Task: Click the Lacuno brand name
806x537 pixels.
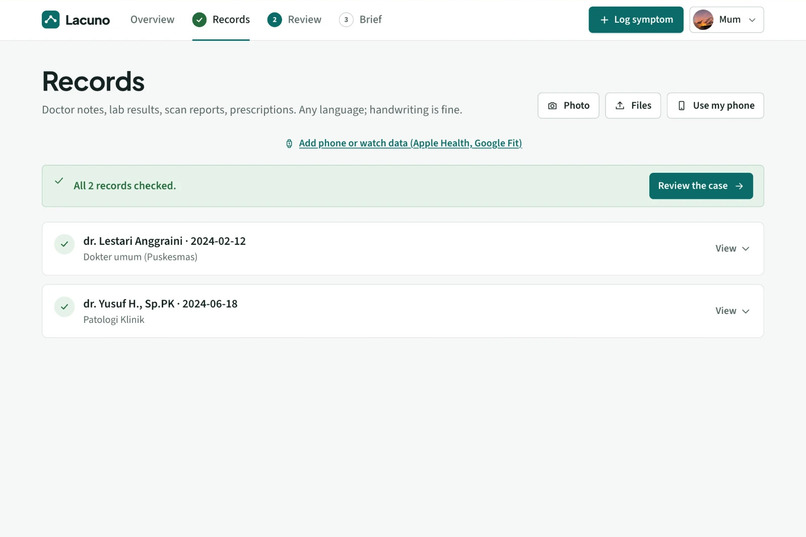Action: [x=88, y=20]
